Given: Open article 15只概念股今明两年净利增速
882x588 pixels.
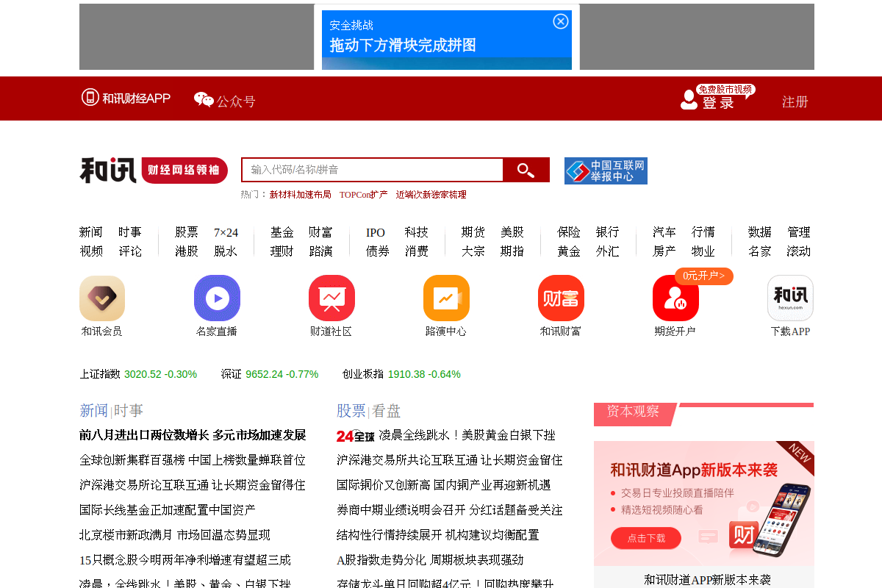Looking at the screenshot, I should click(185, 560).
